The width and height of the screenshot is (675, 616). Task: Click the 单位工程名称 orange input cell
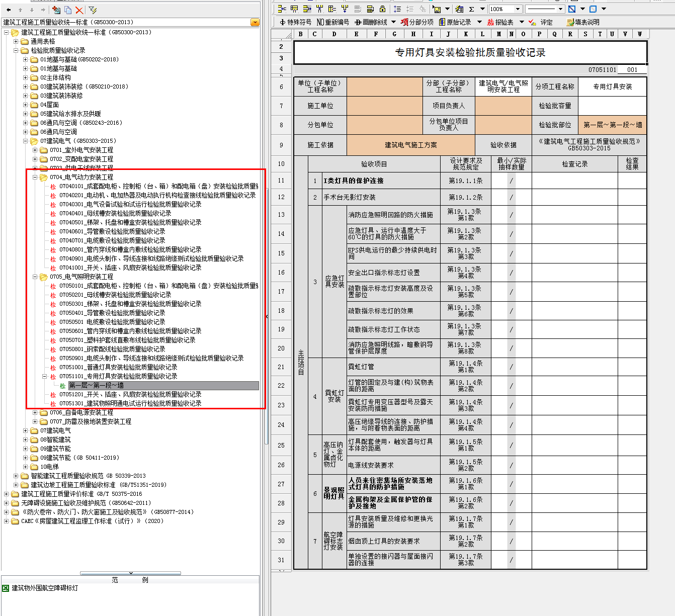pyautogui.click(x=385, y=86)
